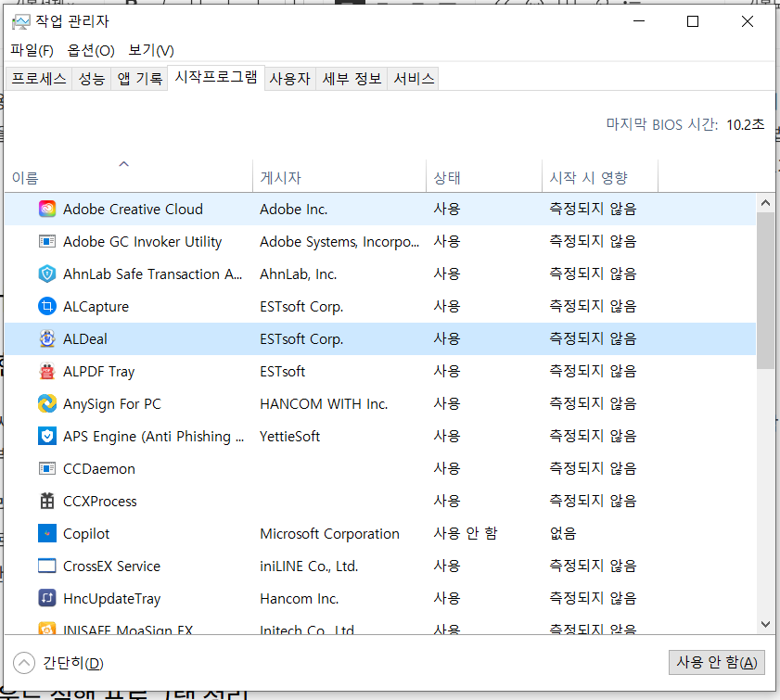Image resolution: width=780 pixels, height=700 pixels.
Task: Click publisher Adobe Inc.
Action: coord(293,210)
